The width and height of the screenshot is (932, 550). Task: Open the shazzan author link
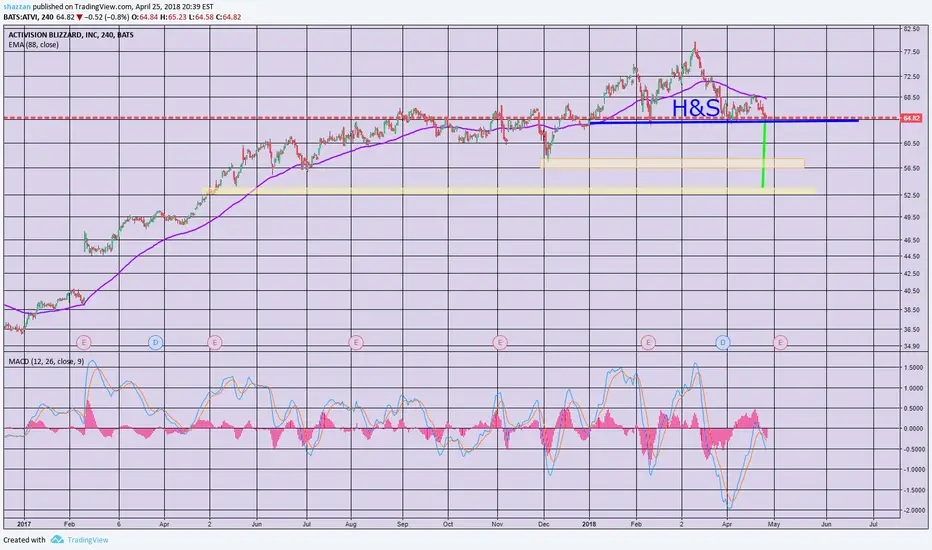(x=17, y=7)
